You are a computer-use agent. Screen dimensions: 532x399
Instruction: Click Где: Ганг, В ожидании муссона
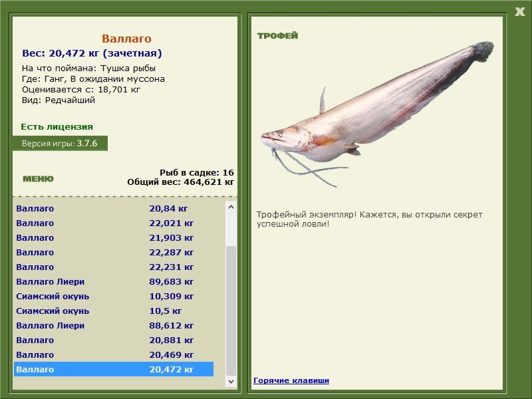(93, 78)
